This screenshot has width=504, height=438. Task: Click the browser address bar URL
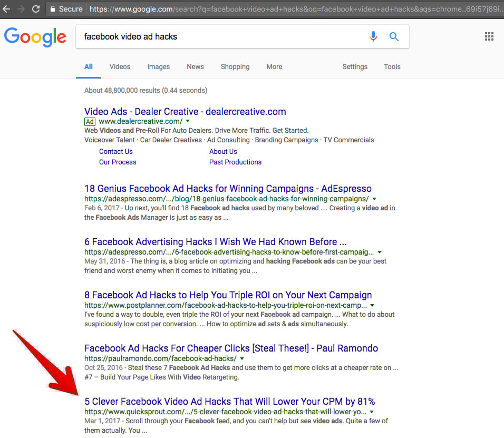(295, 9)
